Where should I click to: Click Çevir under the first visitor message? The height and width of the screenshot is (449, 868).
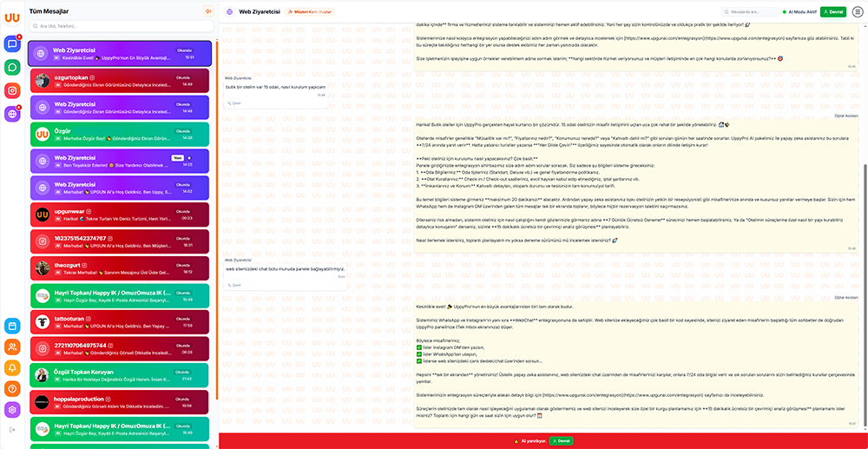point(235,102)
